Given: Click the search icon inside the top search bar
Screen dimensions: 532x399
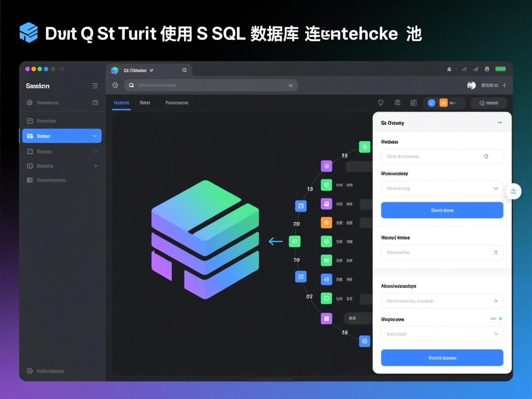Looking at the screenshot, I should (131, 85).
